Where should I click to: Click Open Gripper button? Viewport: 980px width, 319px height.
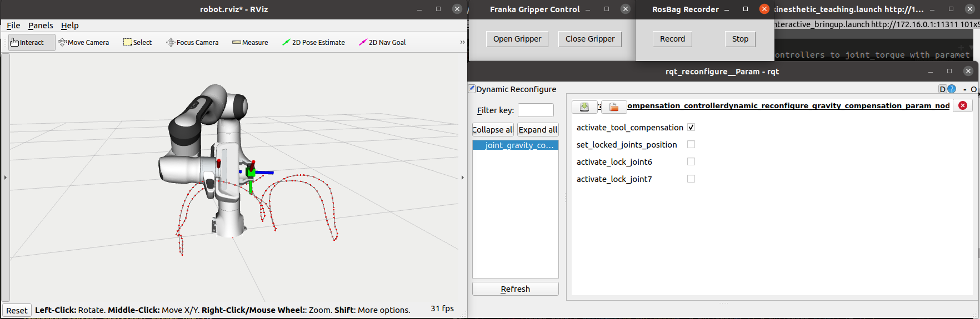[x=517, y=39]
